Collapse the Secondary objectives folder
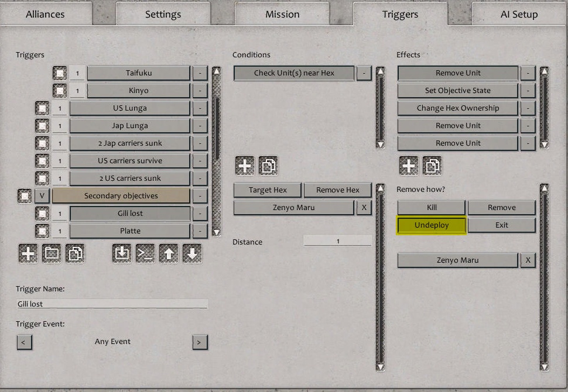The width and height of the screenshot is (568, 392). 42,196
